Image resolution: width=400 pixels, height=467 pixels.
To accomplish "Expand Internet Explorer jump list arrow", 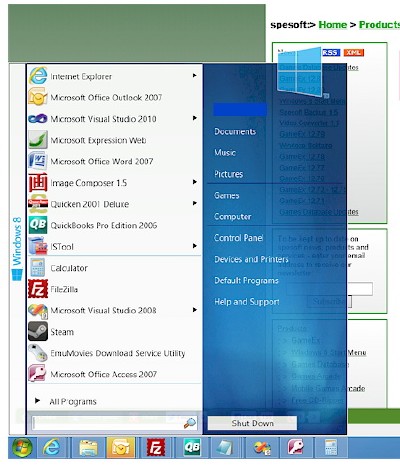I will [x=194, y=76].
